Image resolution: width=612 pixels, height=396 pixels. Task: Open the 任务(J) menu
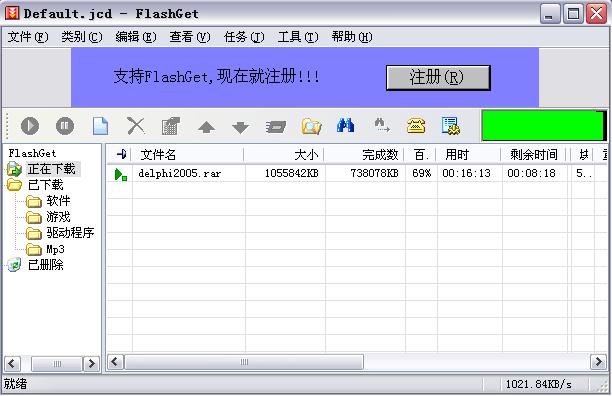pyautogui.click(x=244, y=37)
